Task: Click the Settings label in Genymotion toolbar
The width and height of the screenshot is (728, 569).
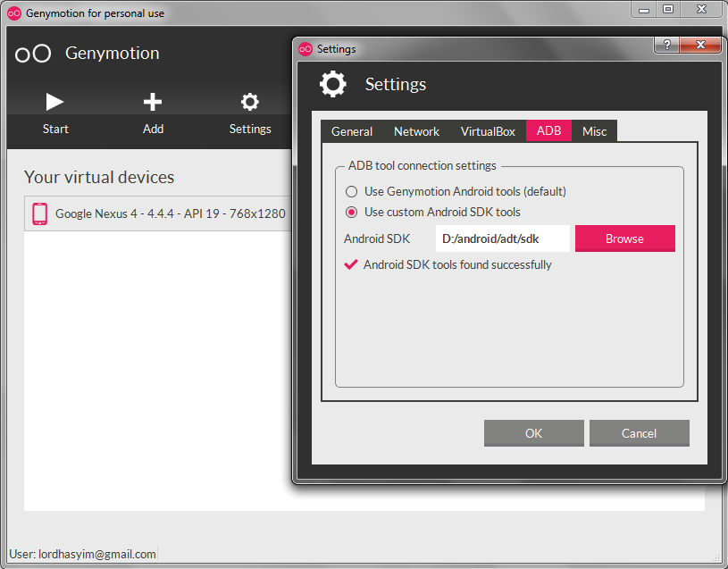Action: [x=250, y=129]
